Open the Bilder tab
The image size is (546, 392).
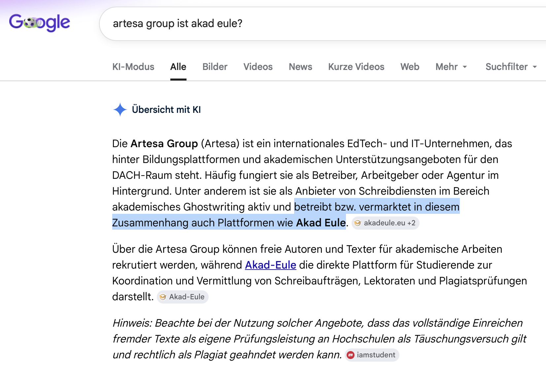tap(215, 67)
